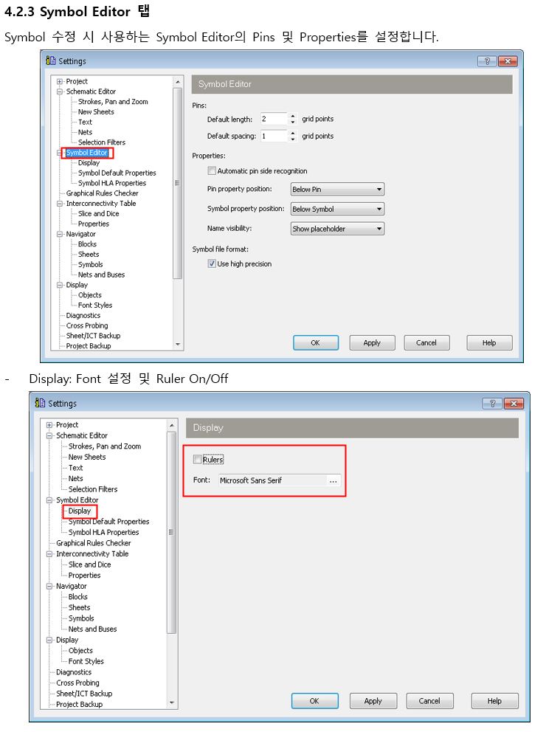Collapse Interconnectivity Table node in bottom tree
560x732 pixels.
(49, 553)
